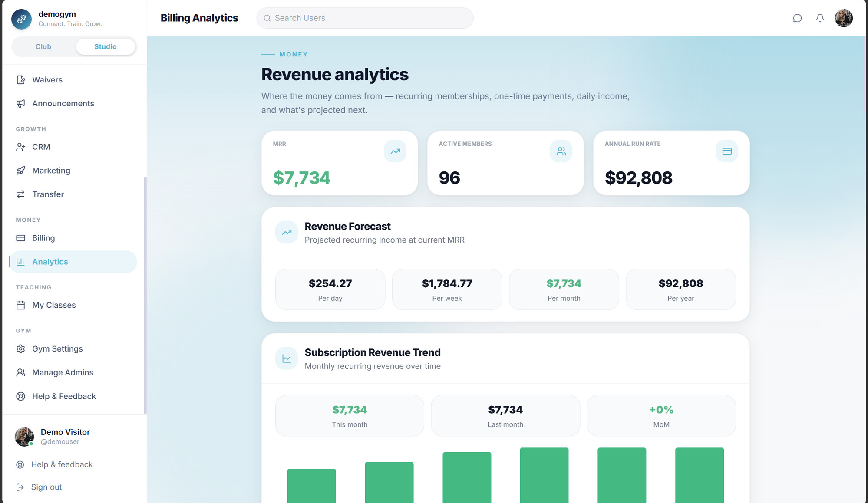868x503 pixels.
Task: Switch to the Club tab
Action: (43, 46)
